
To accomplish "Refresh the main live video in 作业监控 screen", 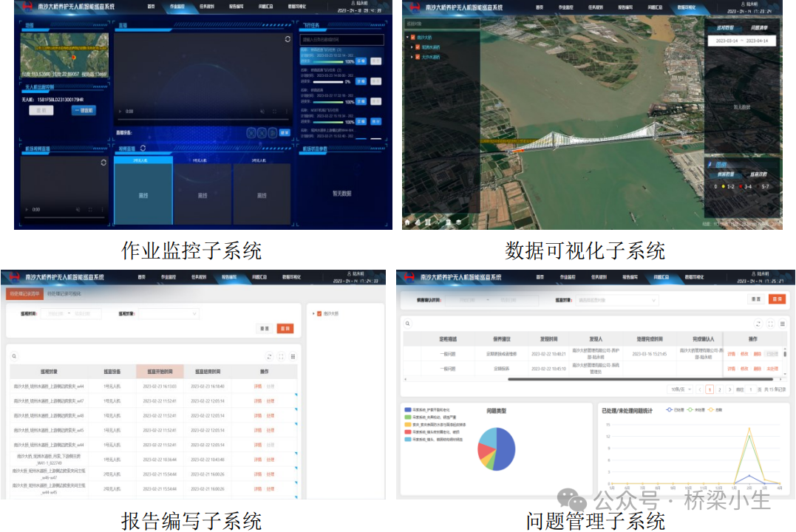I will 288,39.
